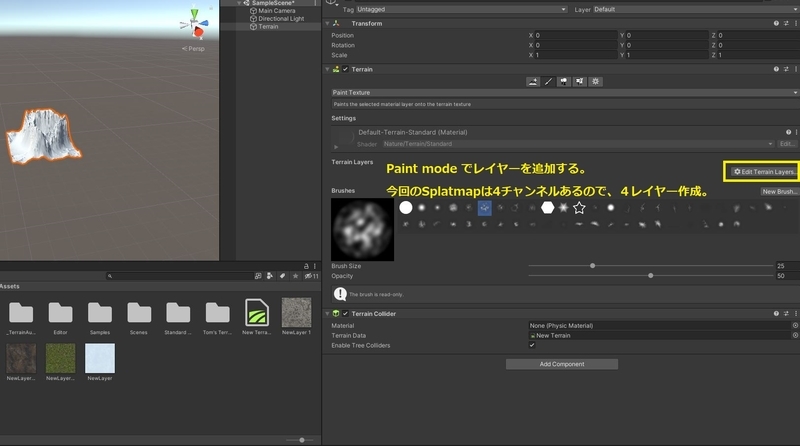This screenshot has height=446, width=800.
Task: Click the Assets breadcrumb label
Action: click(10, 286)
